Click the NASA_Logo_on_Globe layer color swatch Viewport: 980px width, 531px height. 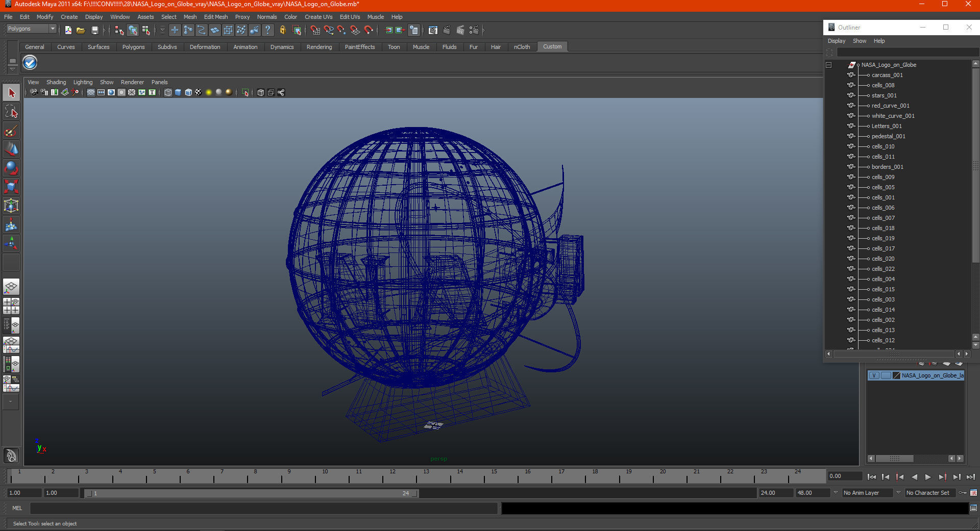[x=896, y=375]
